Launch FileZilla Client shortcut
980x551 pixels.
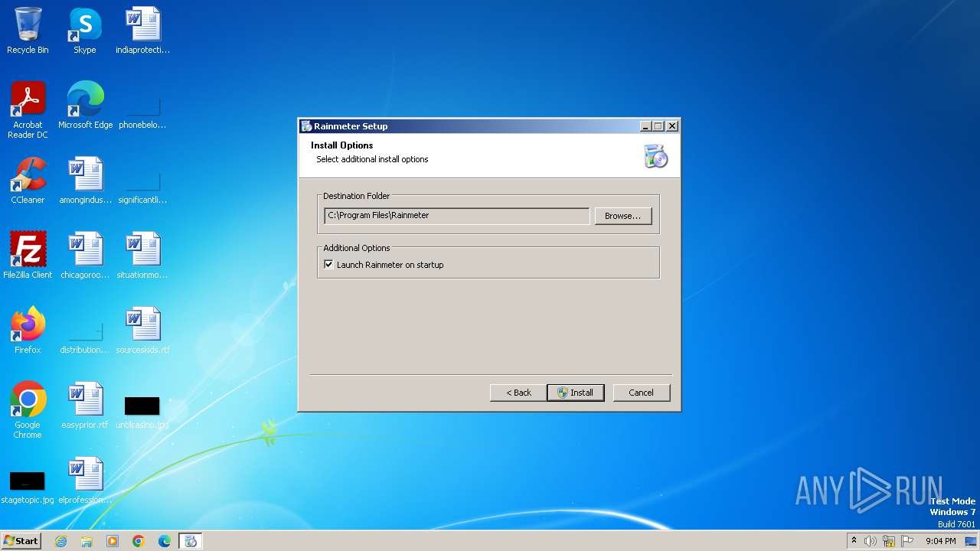28,256
